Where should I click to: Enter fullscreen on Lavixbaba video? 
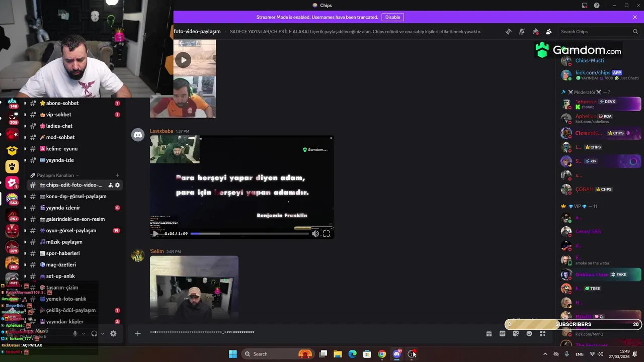point(327,233)
